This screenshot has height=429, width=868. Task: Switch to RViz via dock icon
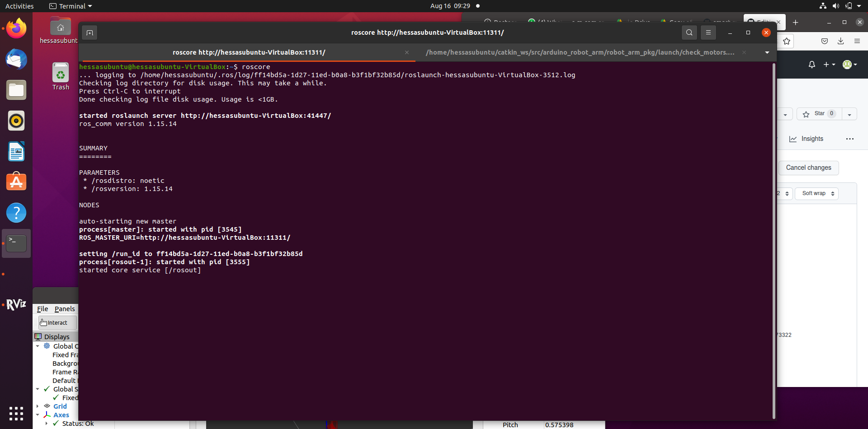click(x=16, y=305)
